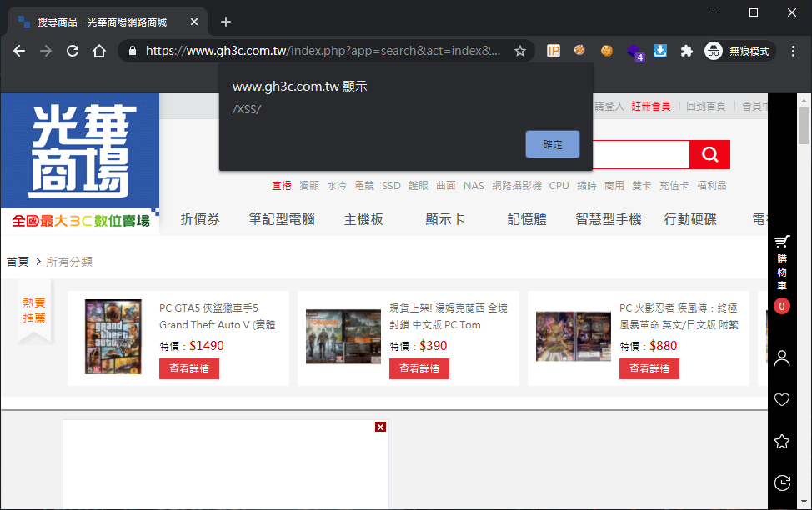View details for PC 火影忍者 product

(x=649, y=368)
